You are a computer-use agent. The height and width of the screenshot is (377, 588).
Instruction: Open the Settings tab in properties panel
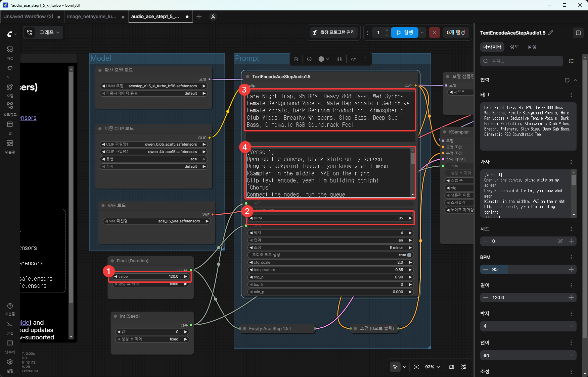pyautogui.click(x=532, y=47)
